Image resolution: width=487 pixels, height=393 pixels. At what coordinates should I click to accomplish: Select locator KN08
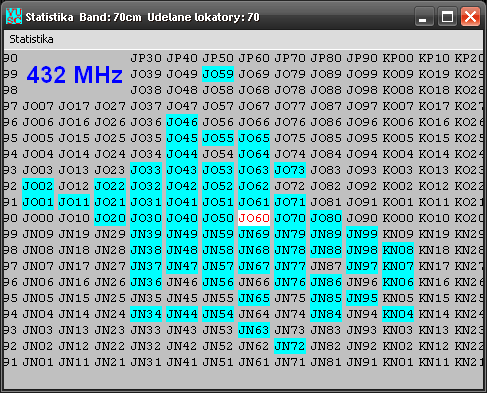click(x=398, y=250)
